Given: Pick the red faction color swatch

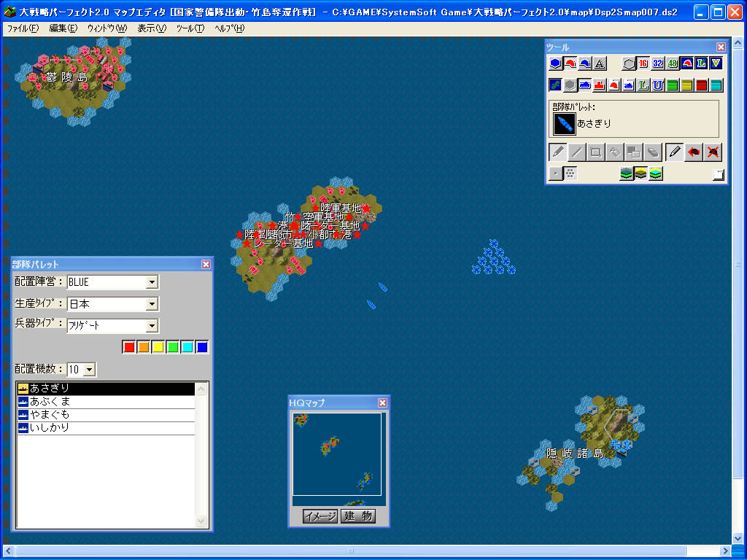Looking at the screenshot, I should click(x=129, y=347).
